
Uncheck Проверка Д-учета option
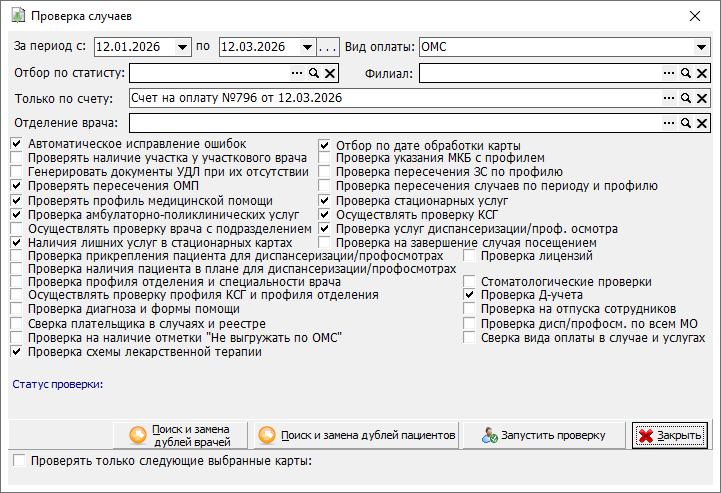point(471,296)
